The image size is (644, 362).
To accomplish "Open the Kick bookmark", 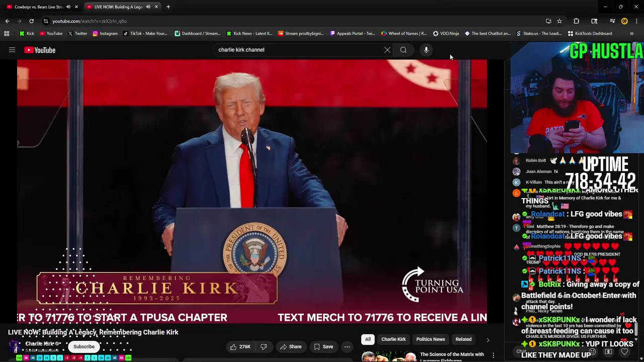I will coord(27,33).
